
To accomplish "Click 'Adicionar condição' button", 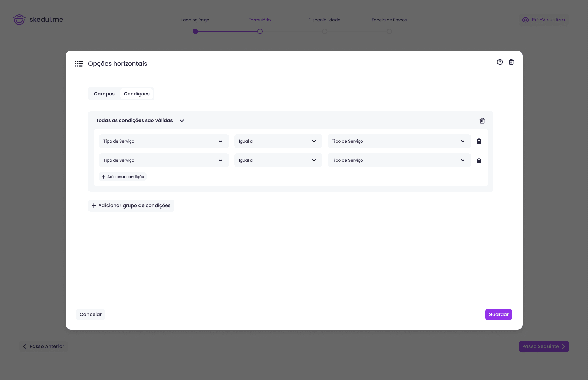I will pos(123,177).
